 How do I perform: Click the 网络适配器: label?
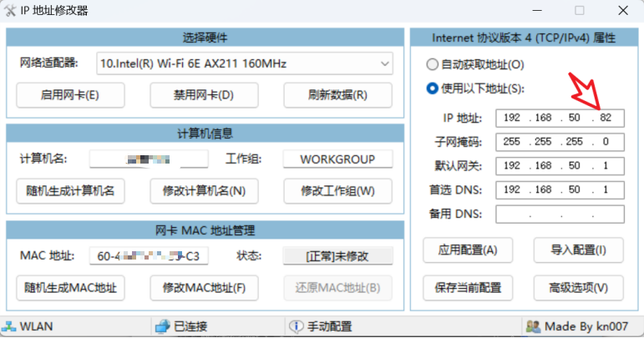point(49,63)
